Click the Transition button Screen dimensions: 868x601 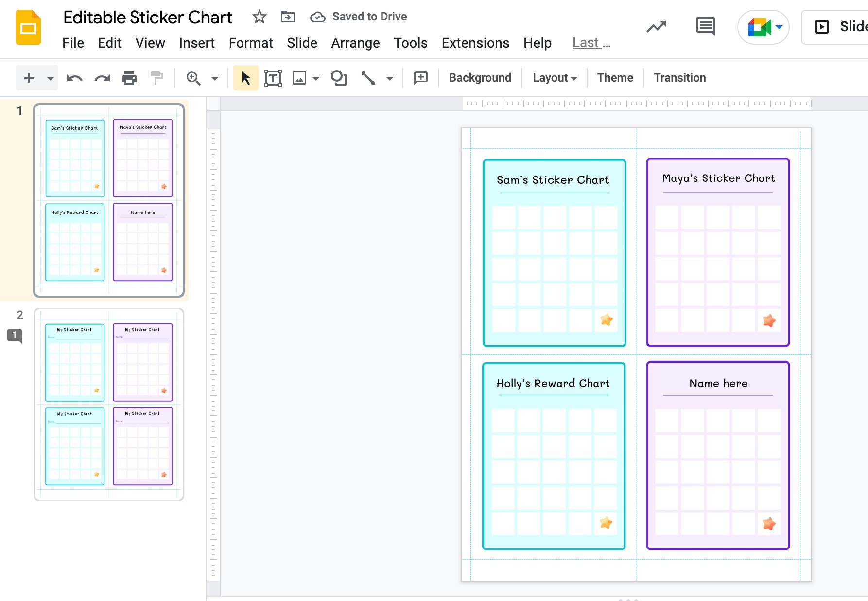tap(679, 78)
